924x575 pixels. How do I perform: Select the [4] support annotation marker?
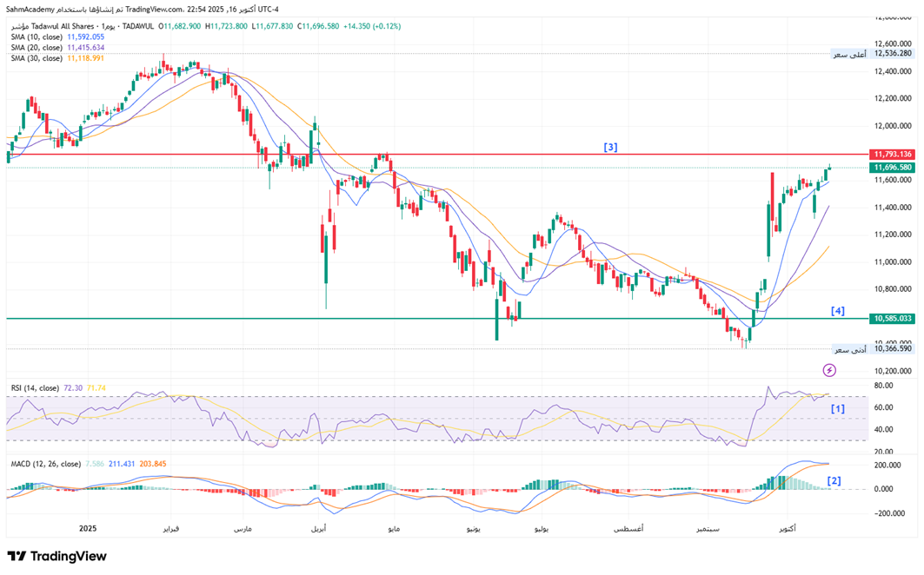(x=837, y=311)
